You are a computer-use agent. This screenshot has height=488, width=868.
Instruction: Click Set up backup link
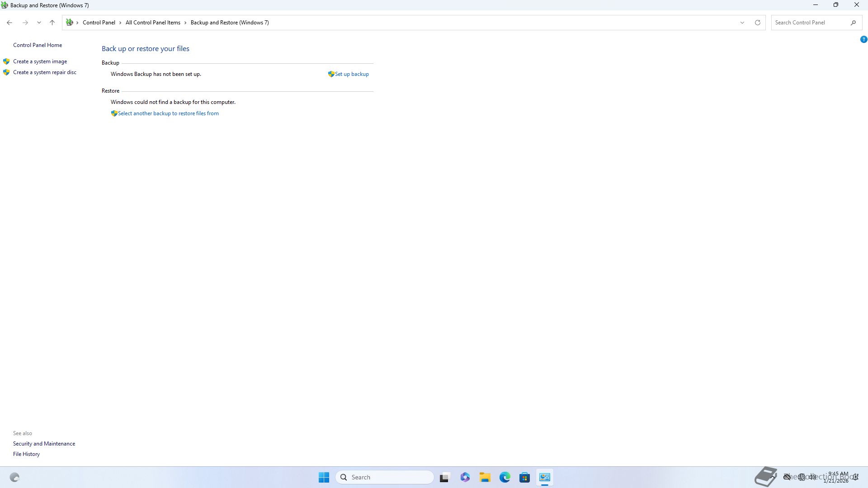351,74
